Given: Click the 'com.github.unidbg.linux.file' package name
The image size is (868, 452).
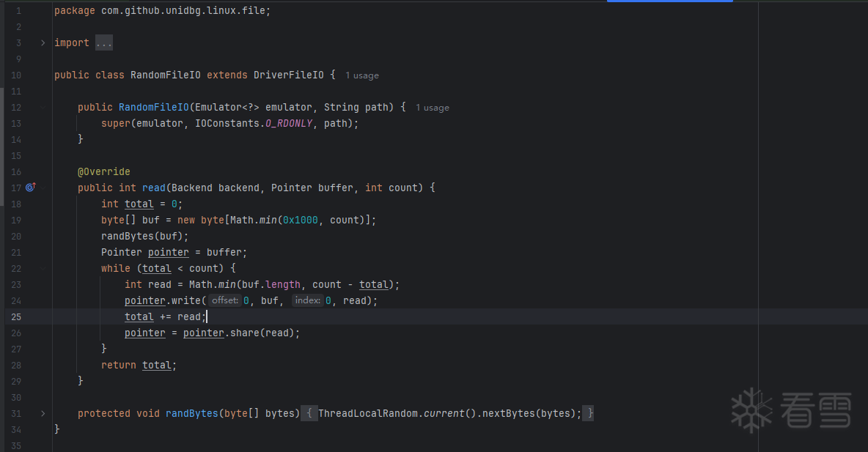Looking at the screenshot, I should point(183,10).
